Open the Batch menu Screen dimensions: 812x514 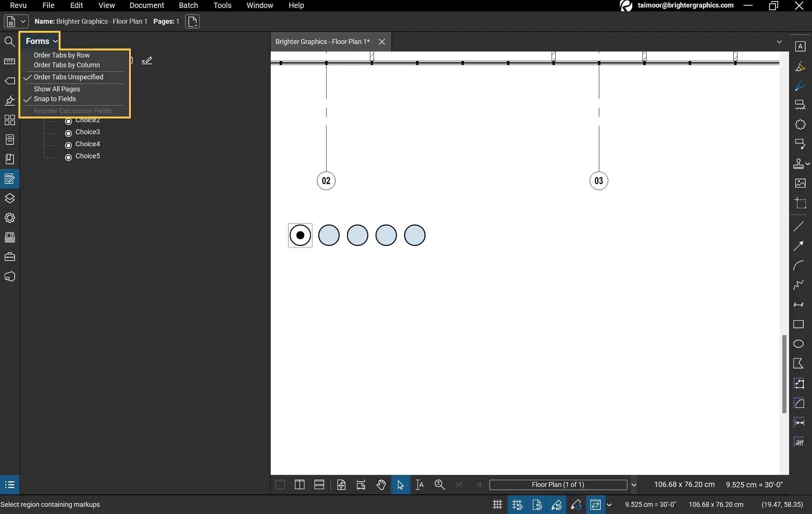click(188, 5)
